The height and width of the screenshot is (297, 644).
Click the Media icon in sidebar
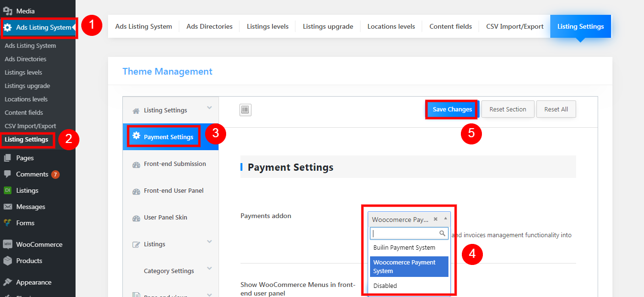[x=8, y=11]
